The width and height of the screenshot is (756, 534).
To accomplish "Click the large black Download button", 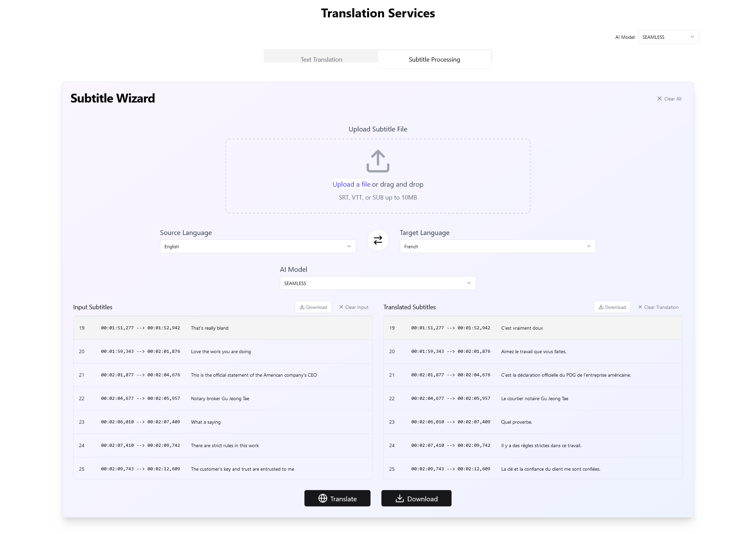I will coord(416,498).
